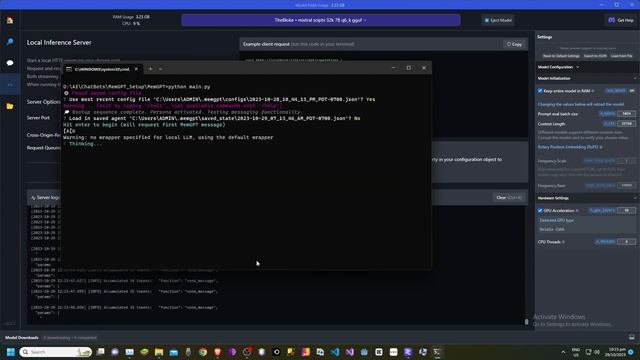Open the Home icon in LM Studio sidebar
Viewport: 640px width, 360px height.
point(10,20)
